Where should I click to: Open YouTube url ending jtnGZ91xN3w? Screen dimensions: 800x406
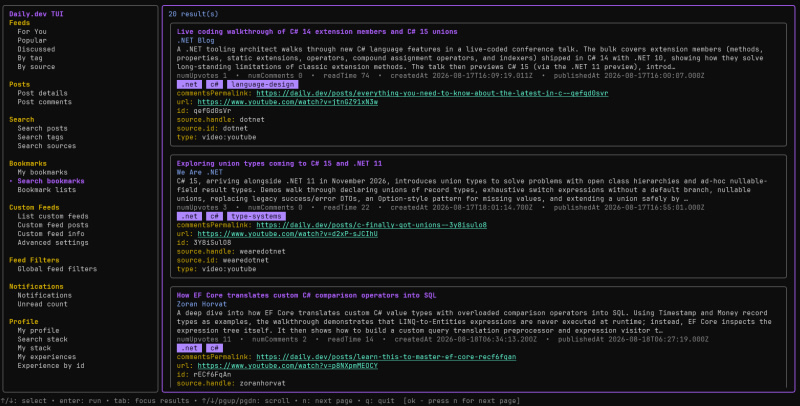point(288,102)
